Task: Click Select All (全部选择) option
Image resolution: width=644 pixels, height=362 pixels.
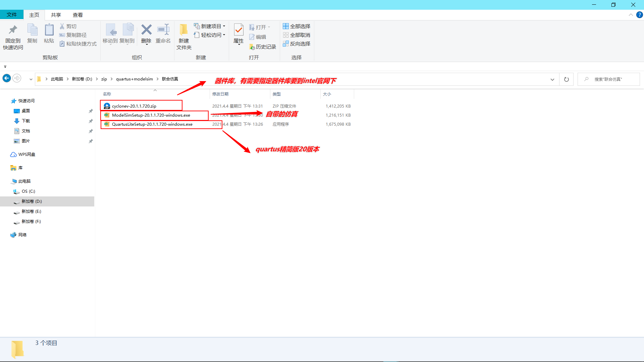Action: (297, 26)
